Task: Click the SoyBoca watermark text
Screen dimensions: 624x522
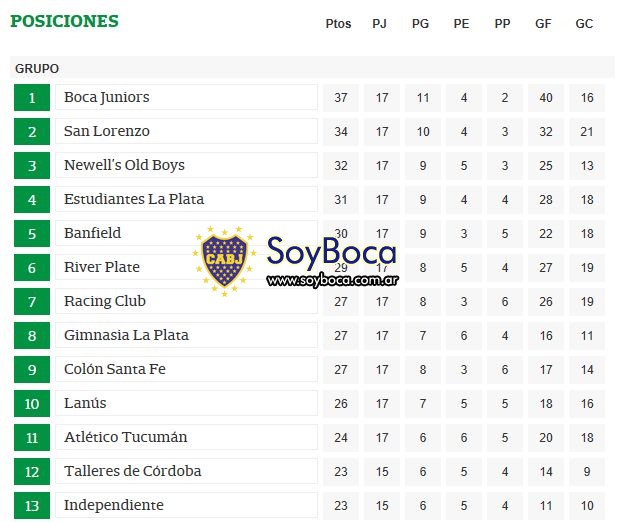Action: 332,252
